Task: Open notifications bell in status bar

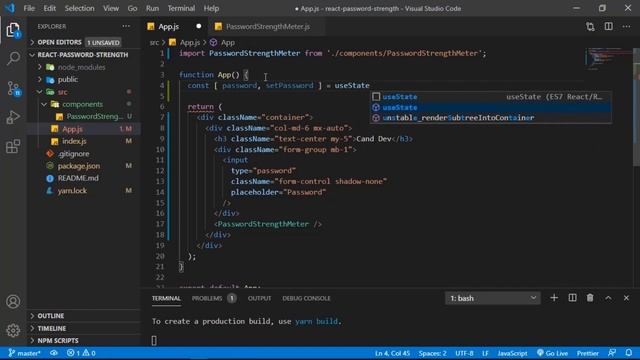Action: coord(629,353)
